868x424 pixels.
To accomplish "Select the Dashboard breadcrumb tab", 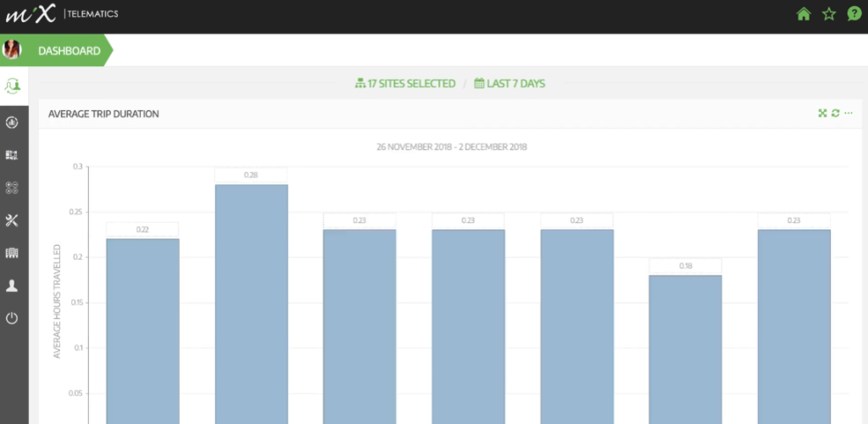I will [69, 51].
